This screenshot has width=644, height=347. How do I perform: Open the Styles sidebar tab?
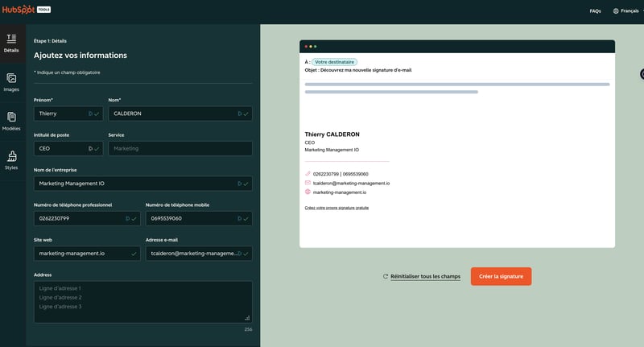(x=11, y=160)
